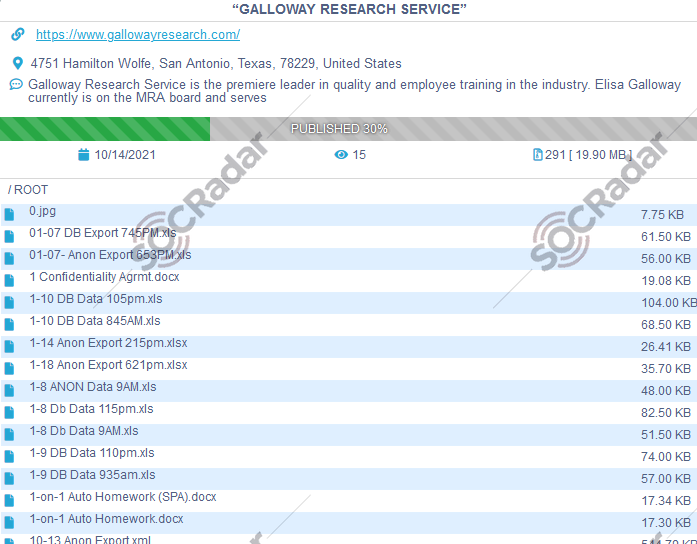Click the view count number 15
The image size is (697, 544).
click(359, 155)
